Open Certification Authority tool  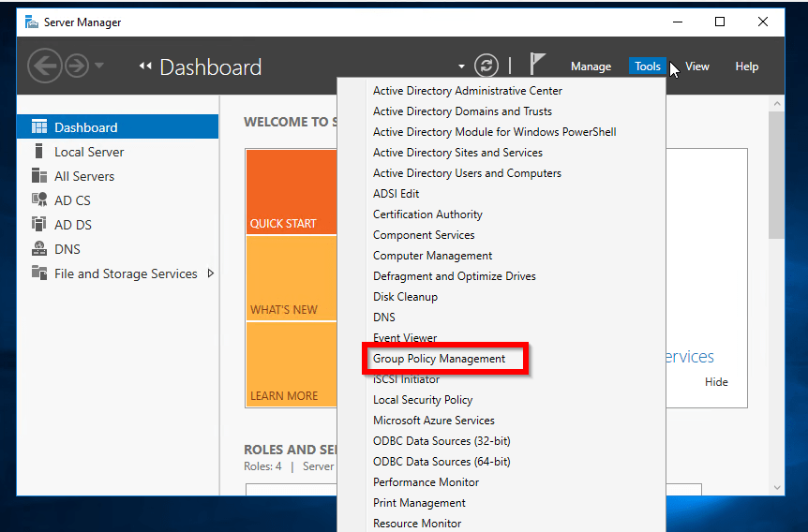(427, 214)
